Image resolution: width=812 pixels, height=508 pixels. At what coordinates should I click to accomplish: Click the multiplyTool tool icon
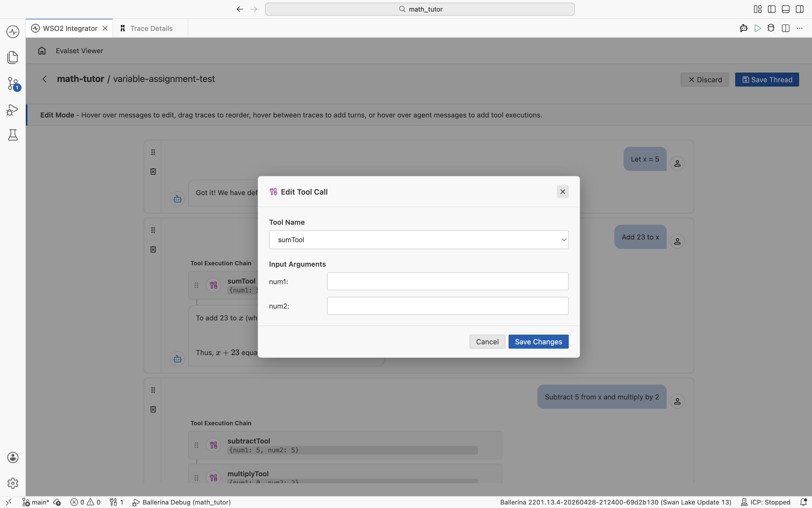pos(213,478)
